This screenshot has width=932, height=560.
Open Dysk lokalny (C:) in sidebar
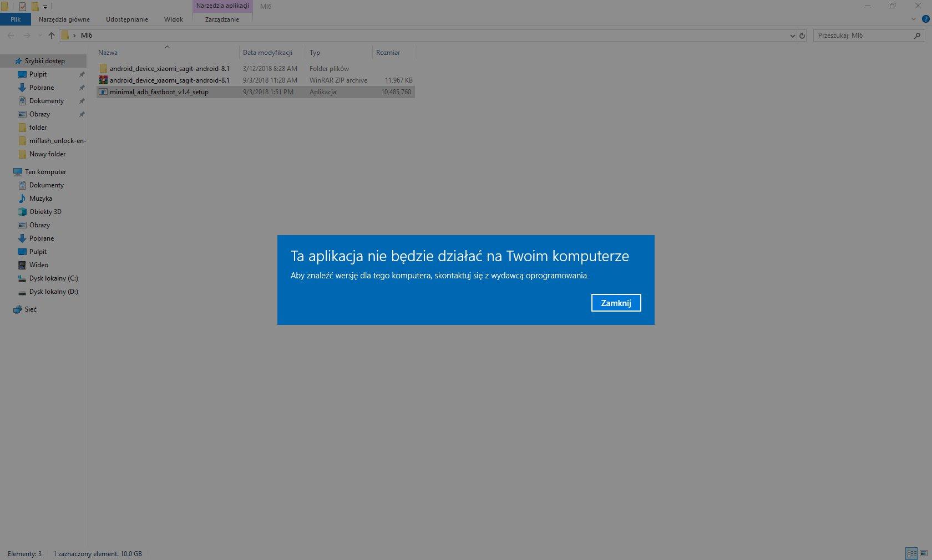coord(53,278)
